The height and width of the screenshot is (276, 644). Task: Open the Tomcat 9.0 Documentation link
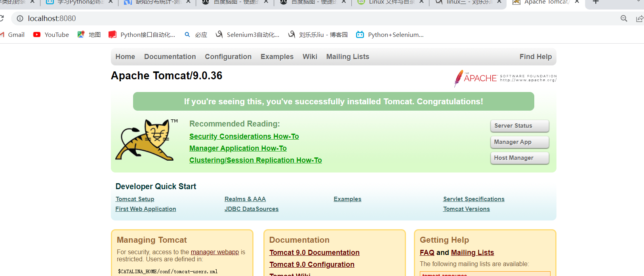pos(314,253)
